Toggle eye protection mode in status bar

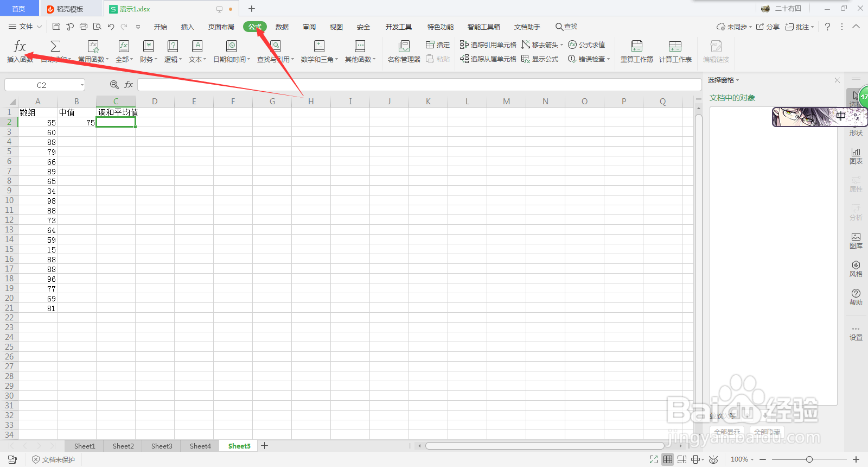(x=714, y=459)
